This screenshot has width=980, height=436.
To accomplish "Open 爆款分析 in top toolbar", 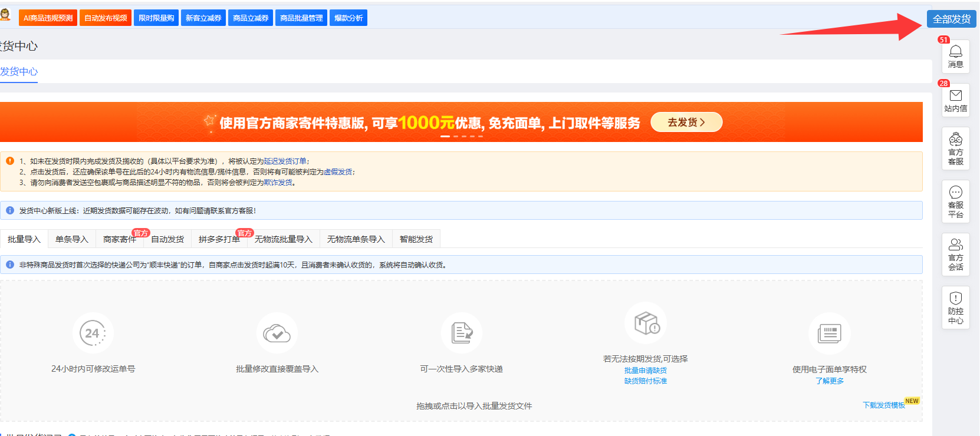I will point(348,18).
